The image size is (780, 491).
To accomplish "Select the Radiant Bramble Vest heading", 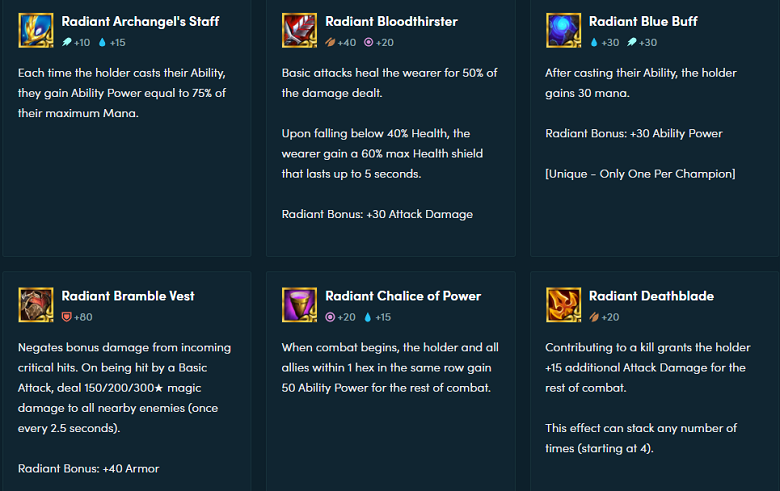I will point(128,296).
